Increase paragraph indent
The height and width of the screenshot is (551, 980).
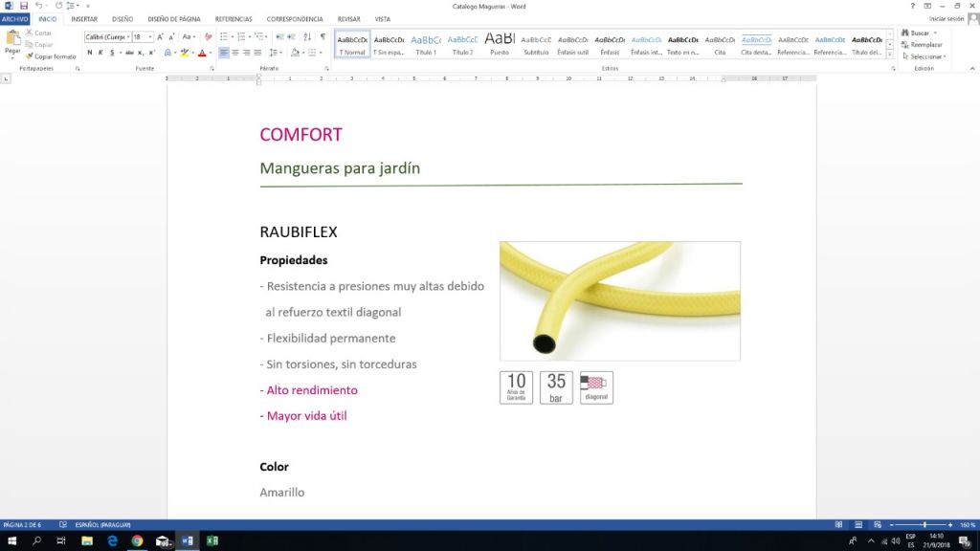pos(291,37)
